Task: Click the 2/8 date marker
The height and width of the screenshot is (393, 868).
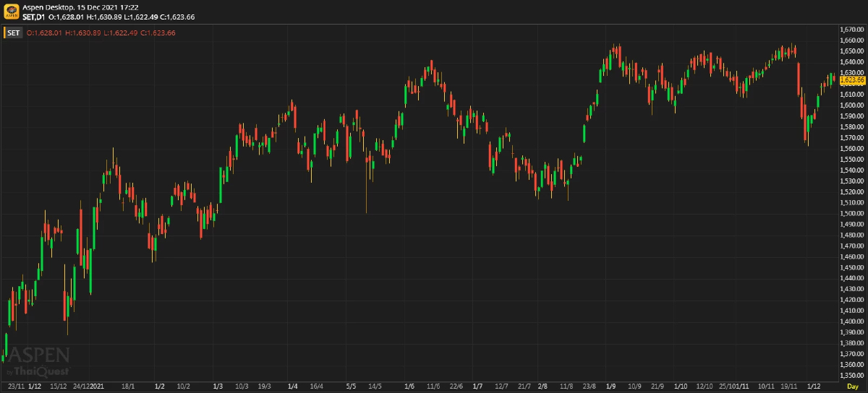Action: click(542, 387)
